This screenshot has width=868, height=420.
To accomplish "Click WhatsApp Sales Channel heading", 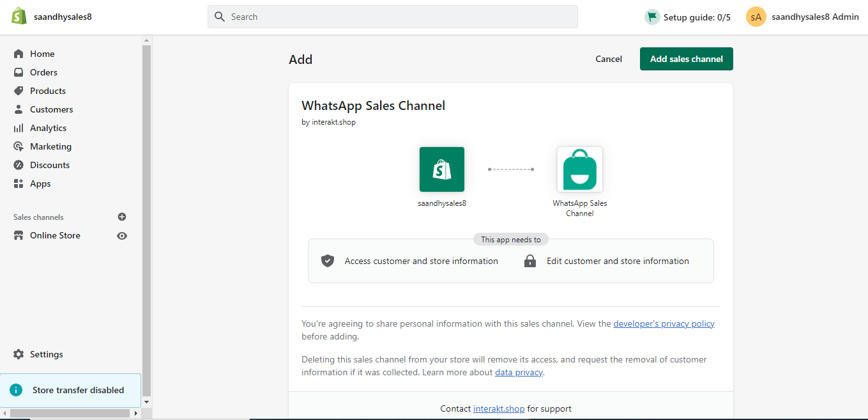I will tap(373, 105).
